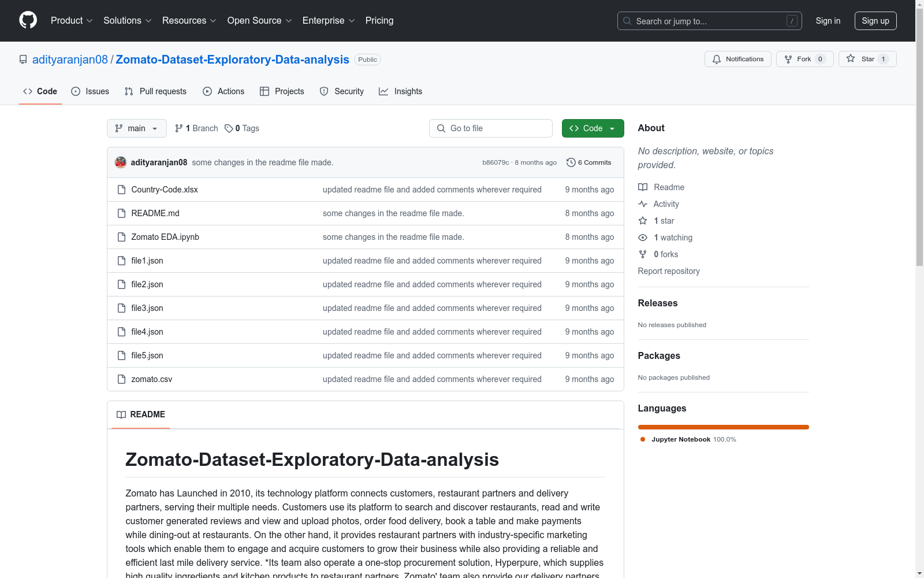Click the book icon beside Readme link

coord(643,187)
